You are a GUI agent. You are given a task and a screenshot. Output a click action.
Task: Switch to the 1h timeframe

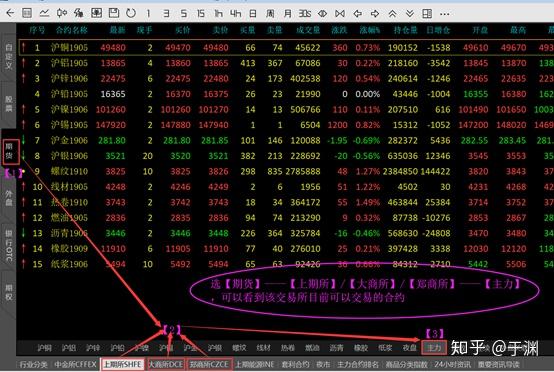pos(218,14)
